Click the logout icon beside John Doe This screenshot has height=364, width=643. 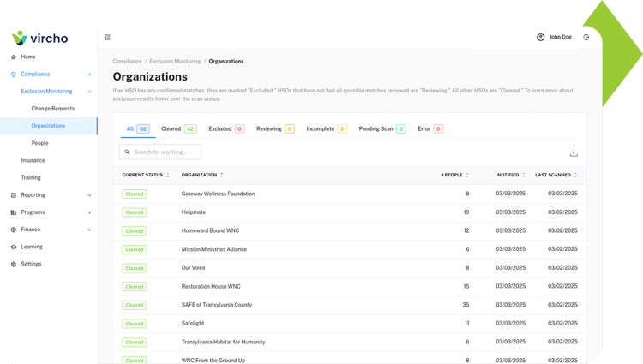(586, 38)
